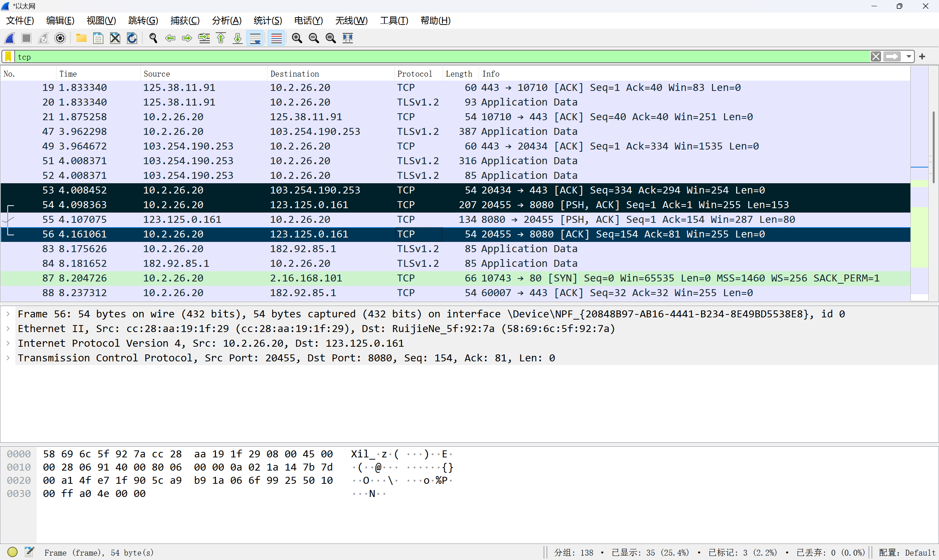
Task: Open the display filter history dropdown
Action: pyautogui.click(x=909, y=56)
